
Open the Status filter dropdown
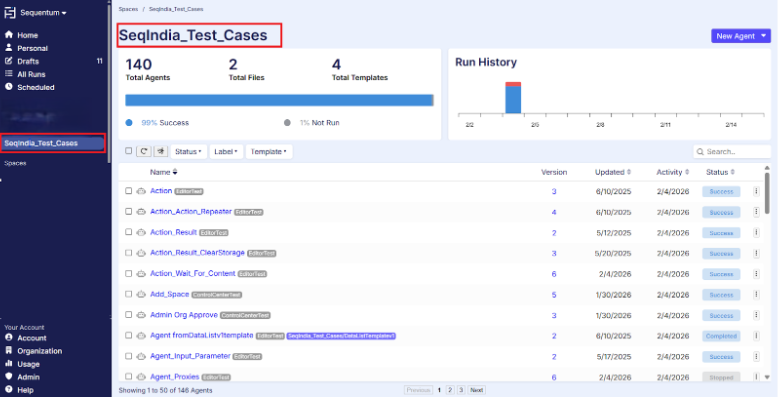[188, 152]
